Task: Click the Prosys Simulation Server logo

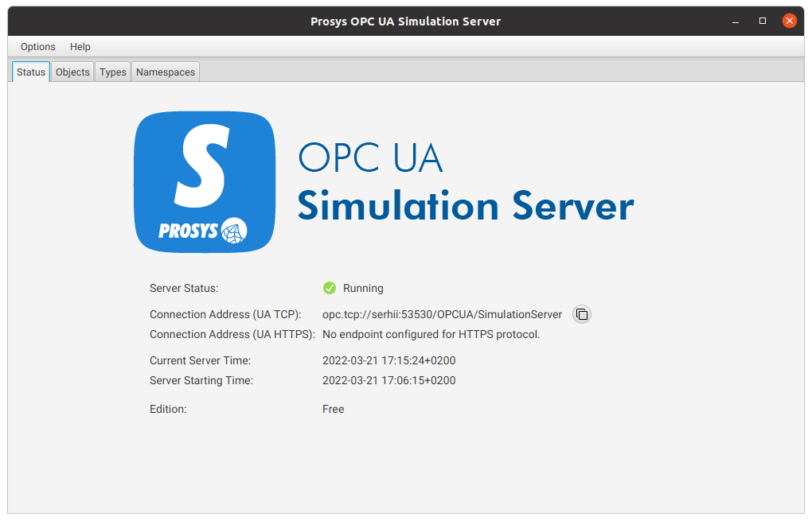Action: (x=205, y=182)
